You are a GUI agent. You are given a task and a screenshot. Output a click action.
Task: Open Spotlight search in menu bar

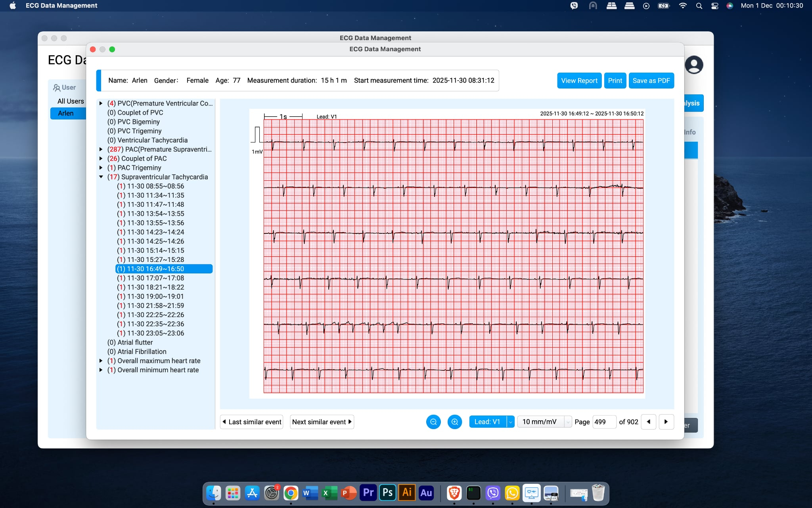pos(699,6)
